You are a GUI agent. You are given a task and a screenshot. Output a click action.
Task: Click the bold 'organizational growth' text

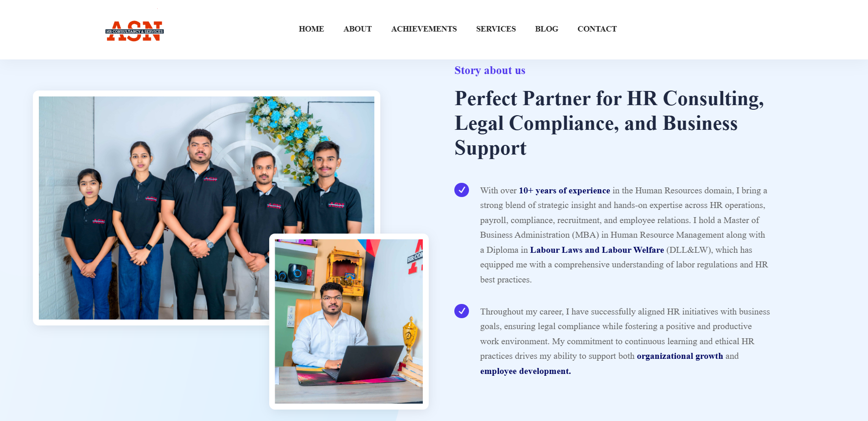tap(680, 356)
